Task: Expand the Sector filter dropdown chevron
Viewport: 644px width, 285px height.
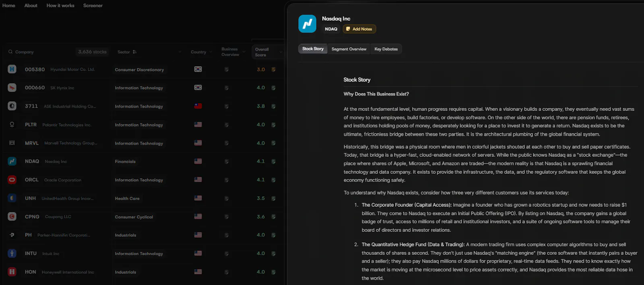Action: 180,52
